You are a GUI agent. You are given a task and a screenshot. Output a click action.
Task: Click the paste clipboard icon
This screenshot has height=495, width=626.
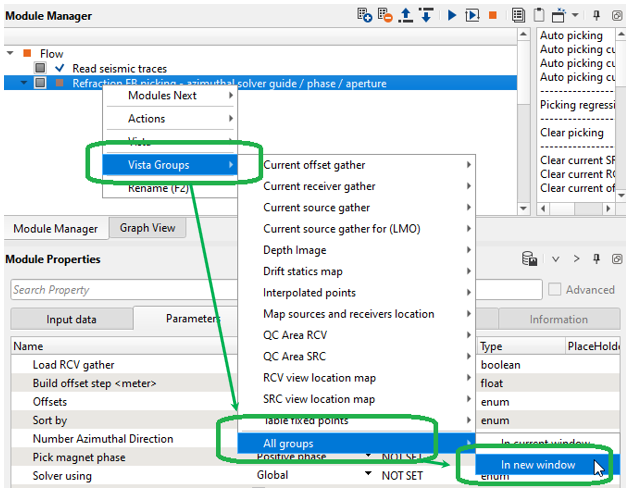coord(539,15)
